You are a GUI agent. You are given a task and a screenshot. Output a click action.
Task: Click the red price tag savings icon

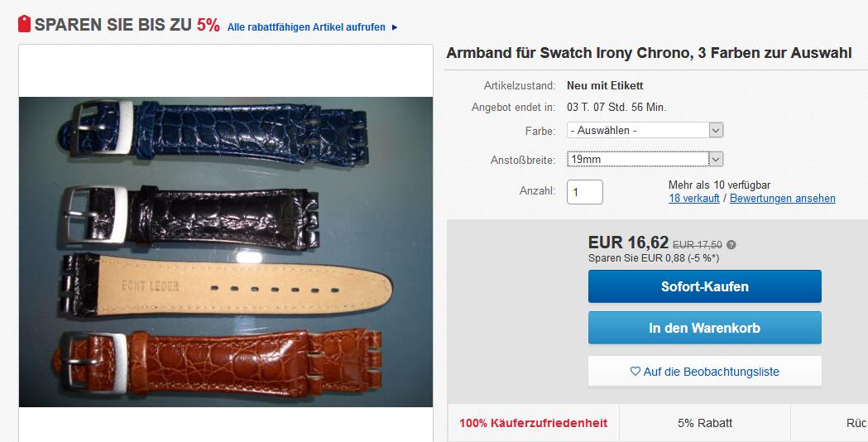pyautogui.click(x=24, y=24)
